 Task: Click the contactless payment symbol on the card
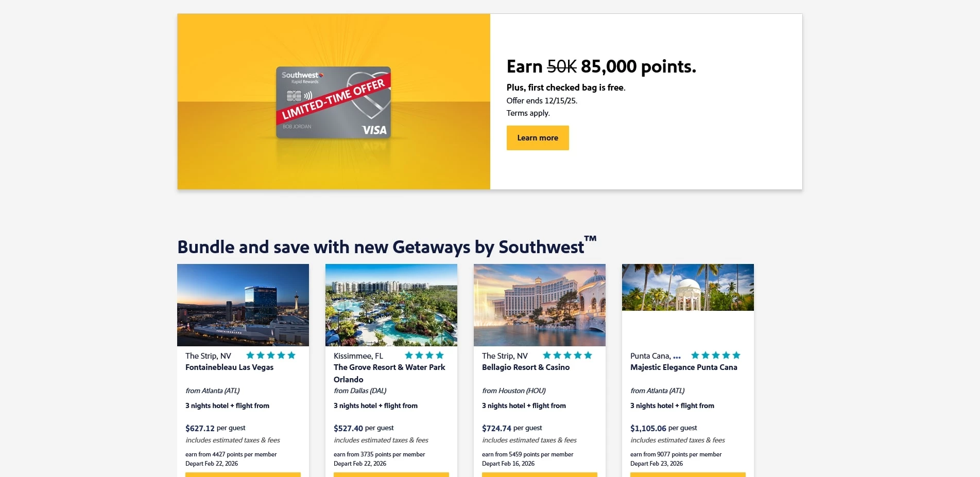[x=308, y=96]
